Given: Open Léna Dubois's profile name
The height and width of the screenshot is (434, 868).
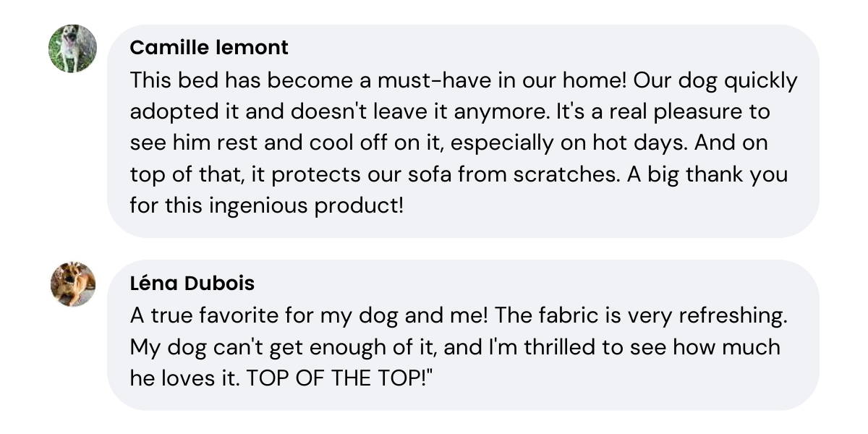Looking at the screenshot, I should [x=192, y=283].
